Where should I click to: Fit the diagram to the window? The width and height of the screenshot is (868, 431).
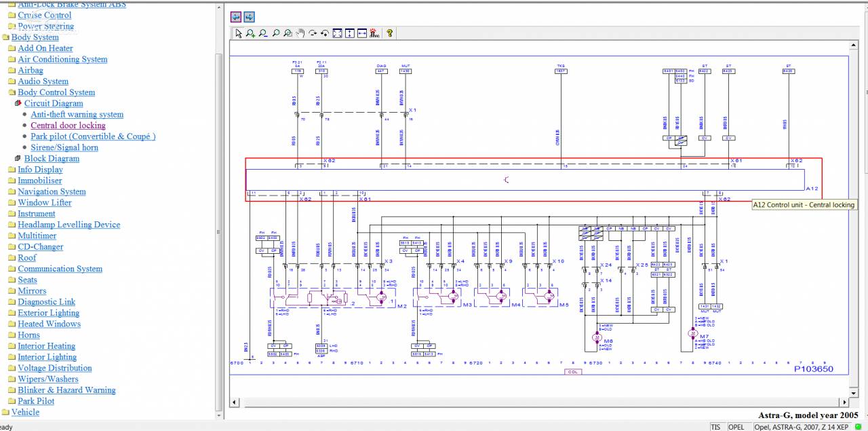(338, 33)
